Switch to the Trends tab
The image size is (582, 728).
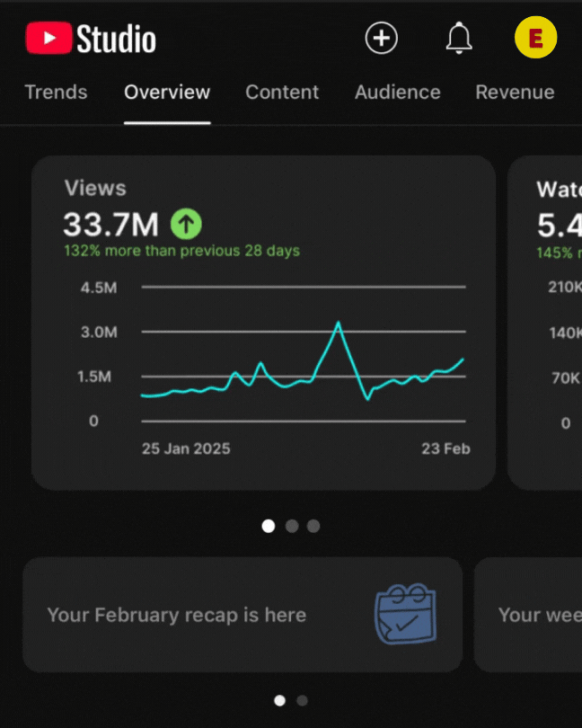click(x=56, y=92)
